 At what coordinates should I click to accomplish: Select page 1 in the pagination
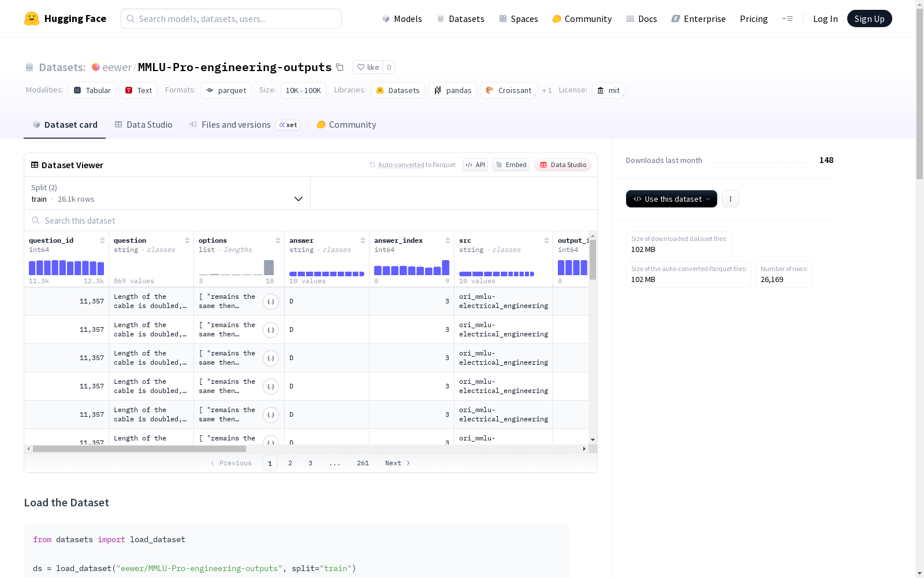270,463
